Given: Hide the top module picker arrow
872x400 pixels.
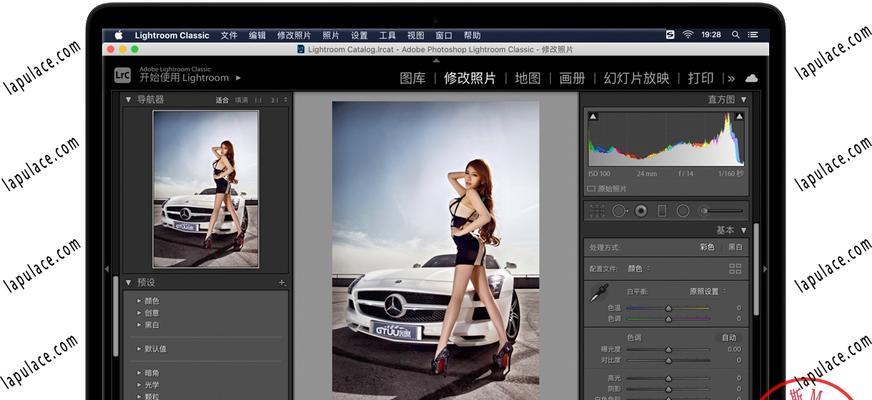Looking at the screenshot, I should coord(436,60).
